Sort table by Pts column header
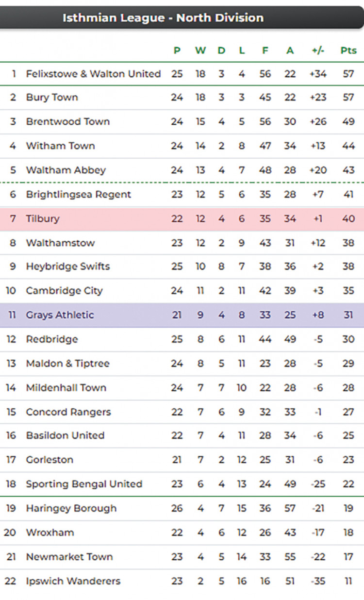Screen dimensions: 364x600 coord(348,50)
